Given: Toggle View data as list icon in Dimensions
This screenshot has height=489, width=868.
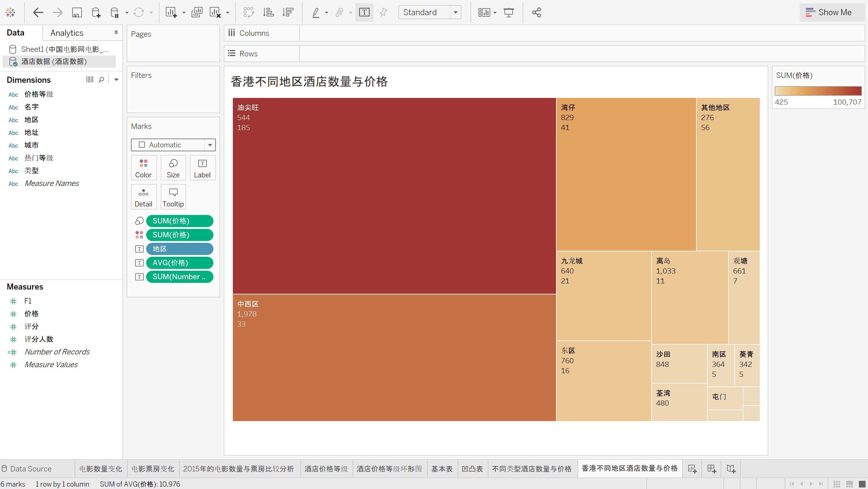Looking at the screenshot, I should (x=89, y=79).
